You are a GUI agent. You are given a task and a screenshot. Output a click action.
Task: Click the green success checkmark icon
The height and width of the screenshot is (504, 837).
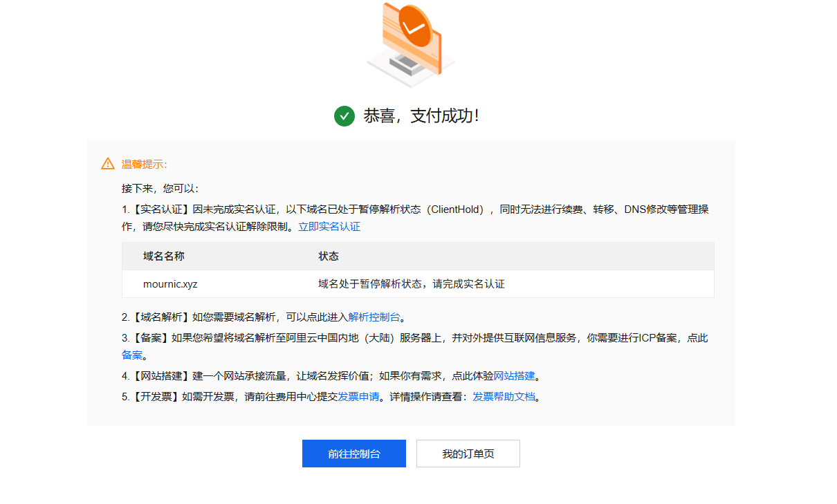coord(344,116)
